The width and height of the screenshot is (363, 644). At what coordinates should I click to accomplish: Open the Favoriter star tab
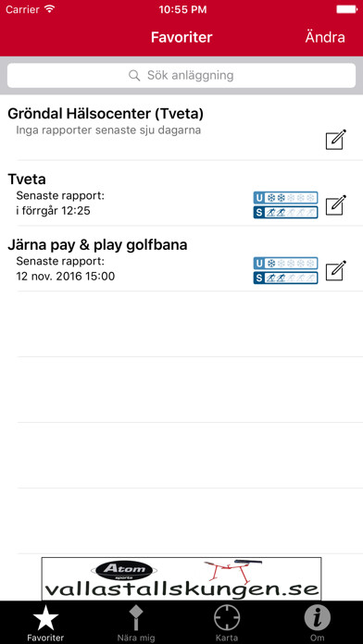pos(45,624)
